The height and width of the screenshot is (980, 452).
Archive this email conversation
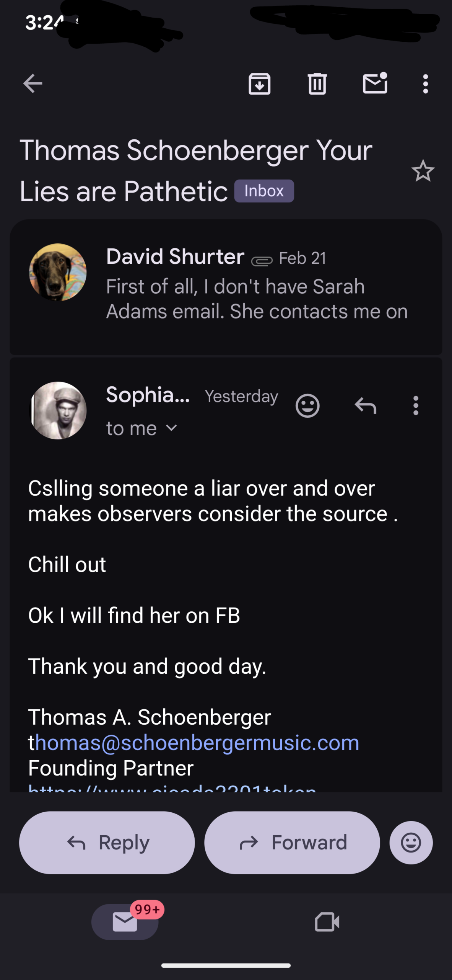pos(259,83)
